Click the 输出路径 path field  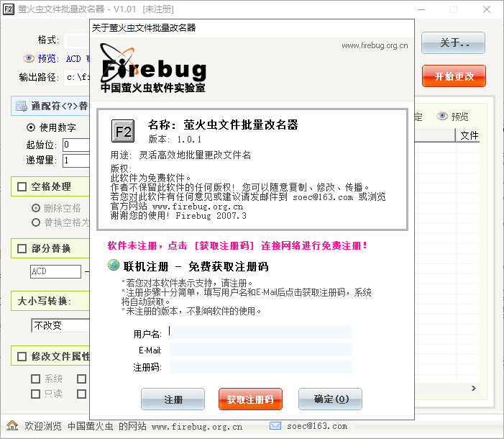point(76,77)
